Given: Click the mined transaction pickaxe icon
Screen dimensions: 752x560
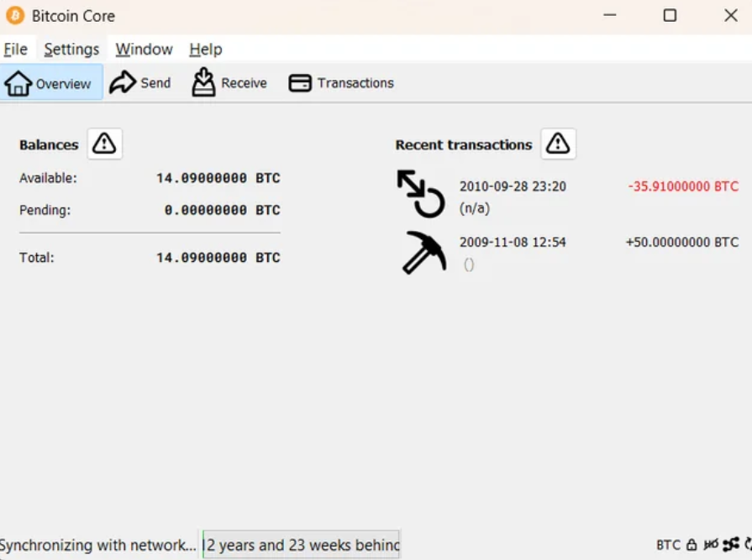Looking at the screenshot, I should click(424, 253).
